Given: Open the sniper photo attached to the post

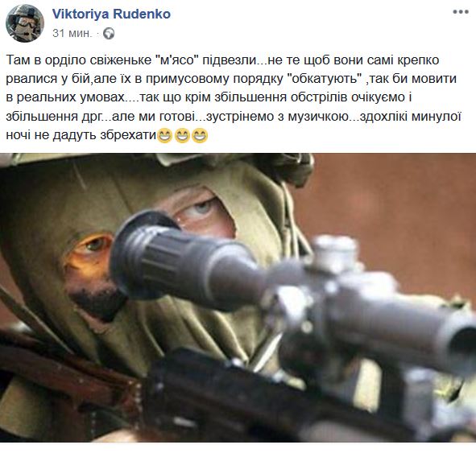Looking at the screenshot, I should click(238, 298).
